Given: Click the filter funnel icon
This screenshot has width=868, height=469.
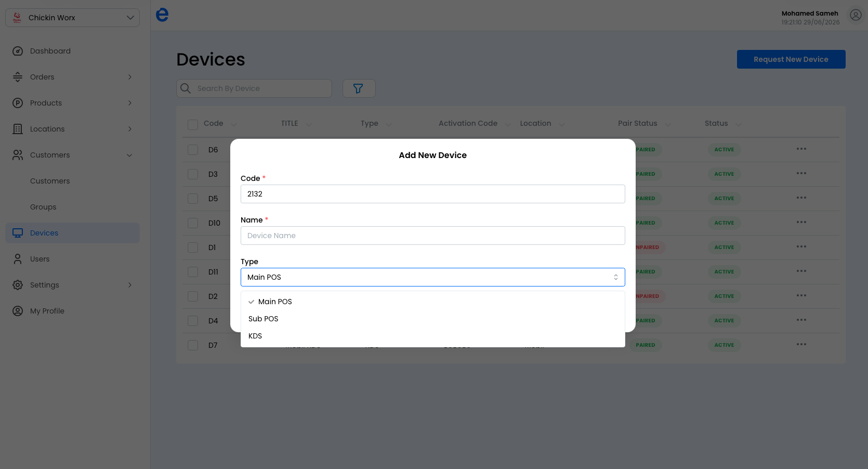Looking at the screenshot, I should [358, 88].
